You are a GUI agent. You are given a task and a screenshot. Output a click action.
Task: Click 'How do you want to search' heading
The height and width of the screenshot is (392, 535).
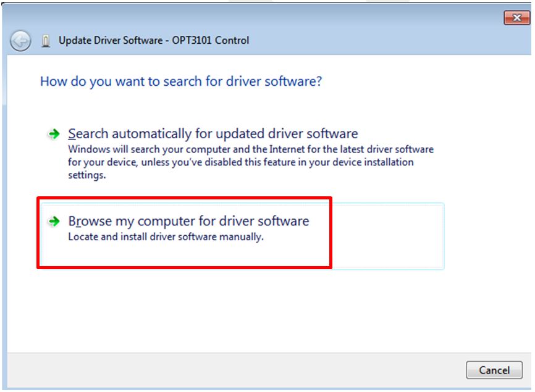pyautogui.click(x=181, y=81)
